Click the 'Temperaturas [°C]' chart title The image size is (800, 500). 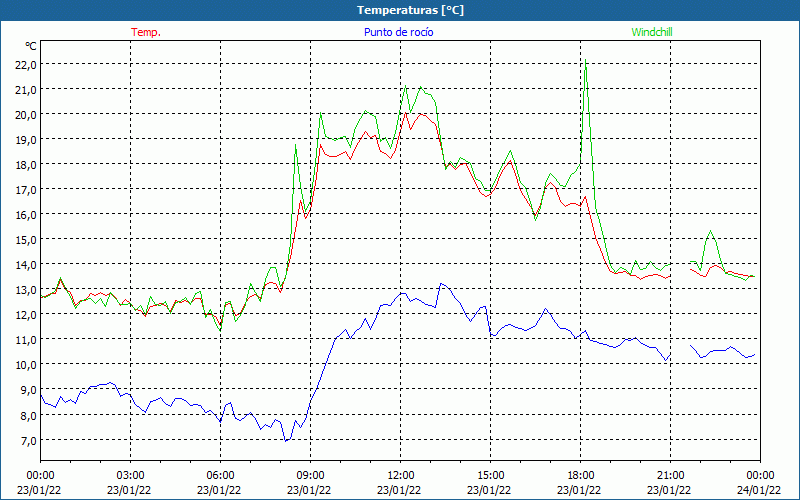(x=410, y=10)
